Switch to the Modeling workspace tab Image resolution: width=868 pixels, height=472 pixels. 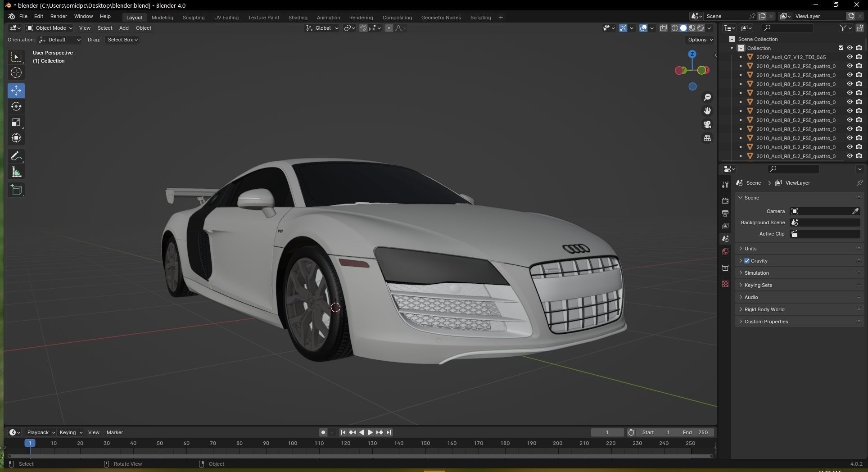tap(162, 18)
